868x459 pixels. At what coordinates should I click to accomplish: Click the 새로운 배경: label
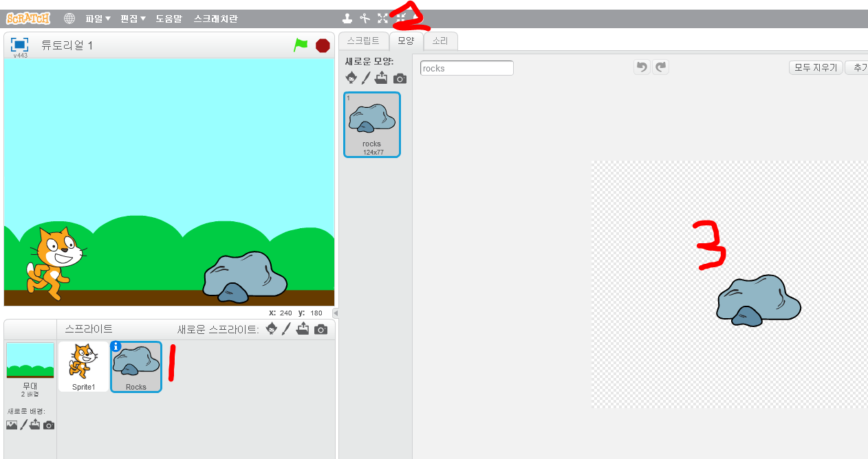coord(27,411)
